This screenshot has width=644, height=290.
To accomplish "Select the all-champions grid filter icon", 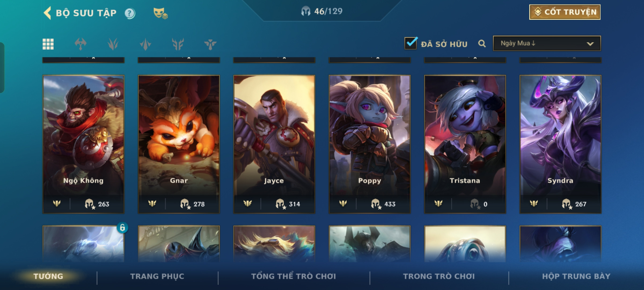I will [x=48, y=44].
